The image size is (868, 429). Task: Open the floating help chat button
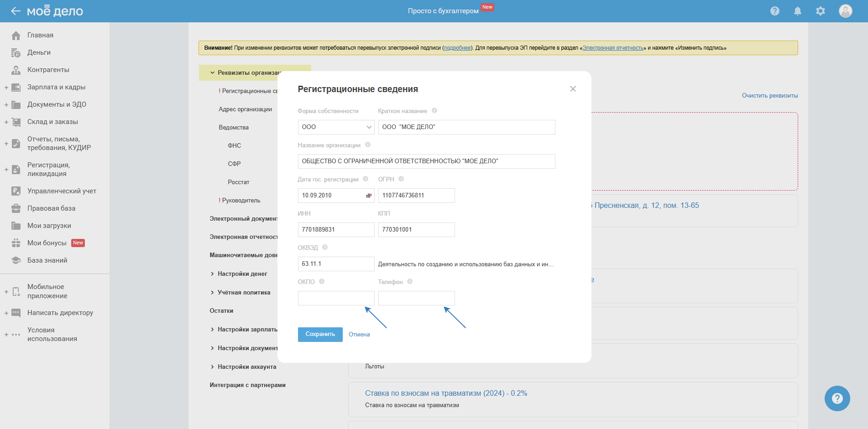[x=837, y=398]
